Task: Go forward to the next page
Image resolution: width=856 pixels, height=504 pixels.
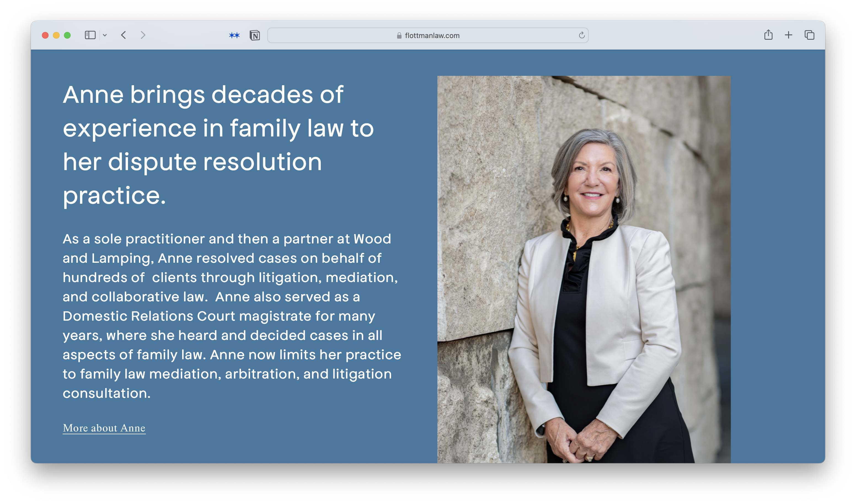Action: pyautogui.click(x=143, y=35)
